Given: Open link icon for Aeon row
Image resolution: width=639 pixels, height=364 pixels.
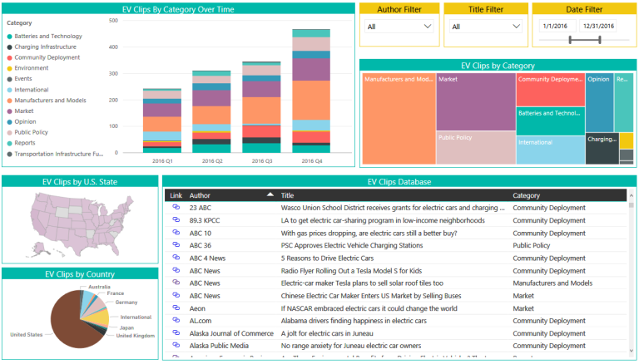Looking at the screenshot, I should point(176,307).
